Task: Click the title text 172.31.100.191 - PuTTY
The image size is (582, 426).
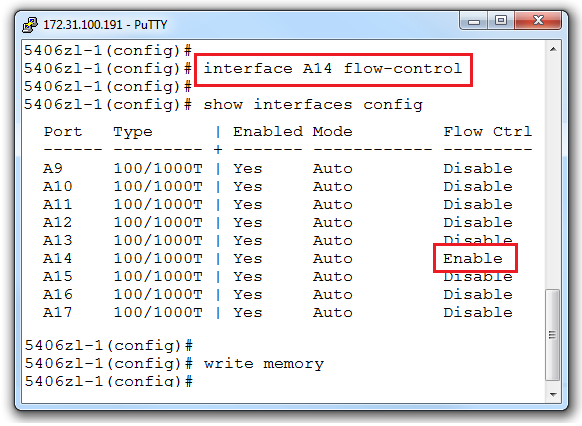Action: [105, 25]
